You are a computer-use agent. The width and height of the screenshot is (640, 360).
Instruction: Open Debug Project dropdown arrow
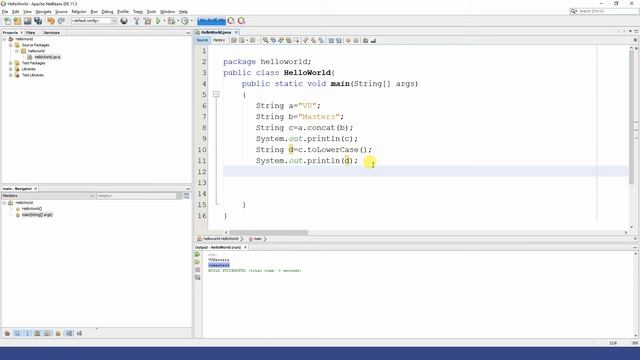coord(178,21)
